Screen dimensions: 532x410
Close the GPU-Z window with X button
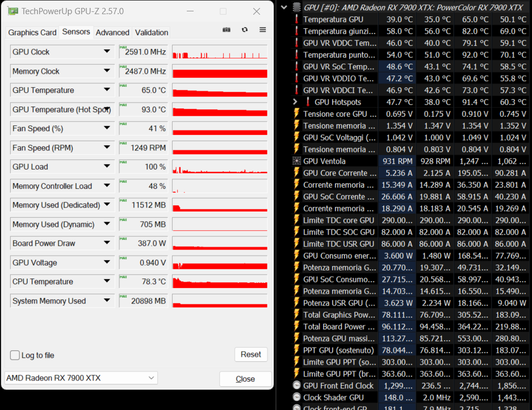pyautogui.click(x=257, y=11)
